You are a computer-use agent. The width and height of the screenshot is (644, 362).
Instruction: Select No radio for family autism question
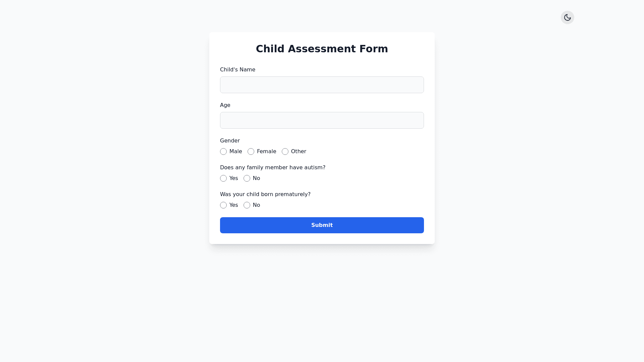pos(247,178)
